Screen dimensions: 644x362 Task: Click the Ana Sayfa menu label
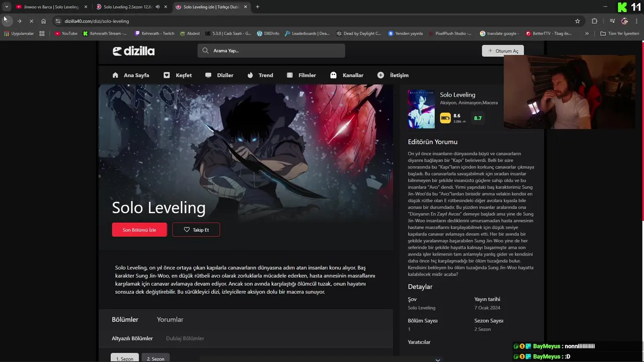(136, 75)
